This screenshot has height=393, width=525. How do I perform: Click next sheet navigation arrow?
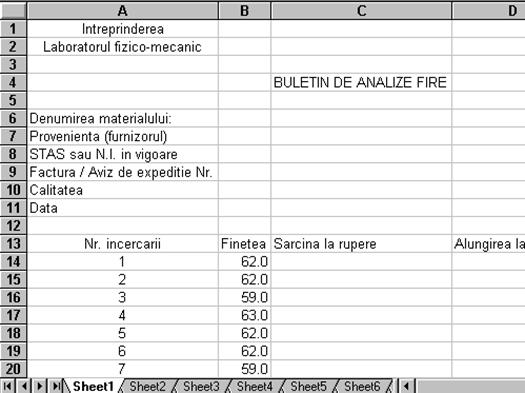click(x=40, y=386)
